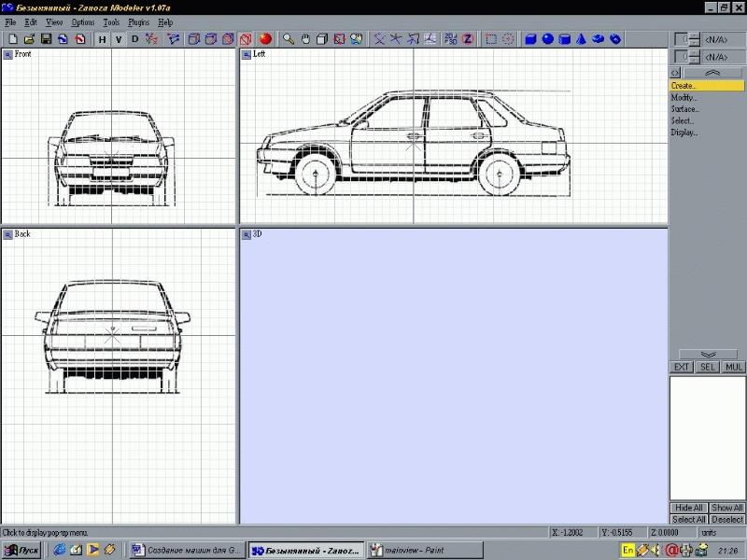
Task: Open the Tools menu
Action: tap(111, 22)
